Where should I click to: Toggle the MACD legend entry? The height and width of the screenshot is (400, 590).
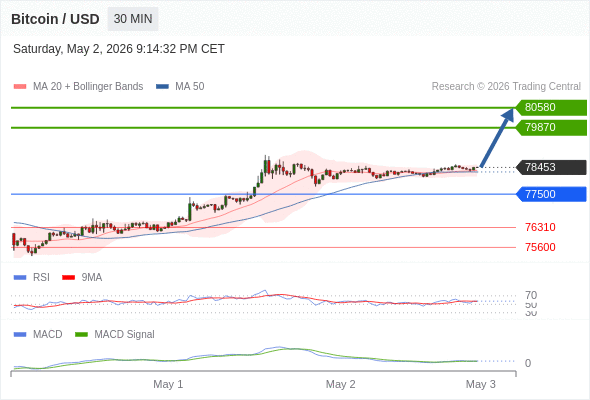click(38, 334)
